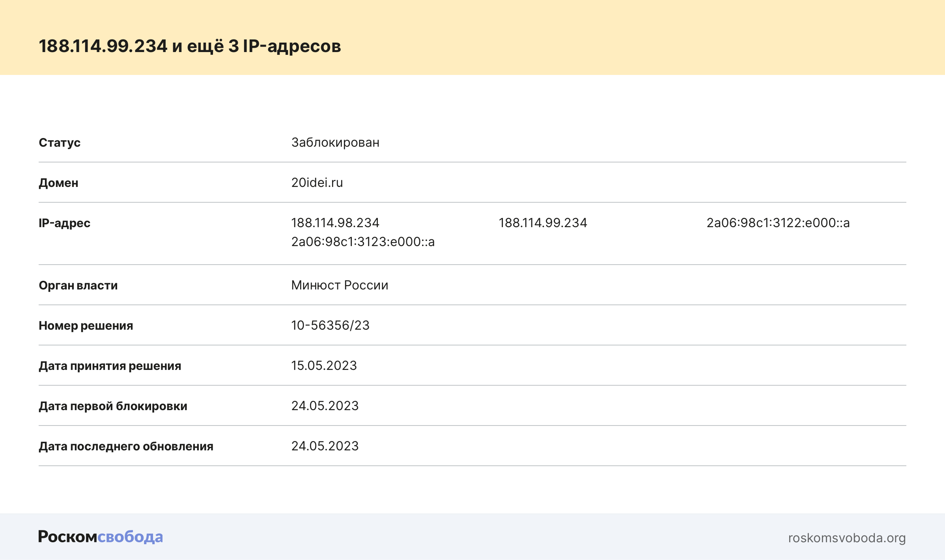Click first block date 24.05.2023
Viewport: 945px width, 560px height.
325,406
